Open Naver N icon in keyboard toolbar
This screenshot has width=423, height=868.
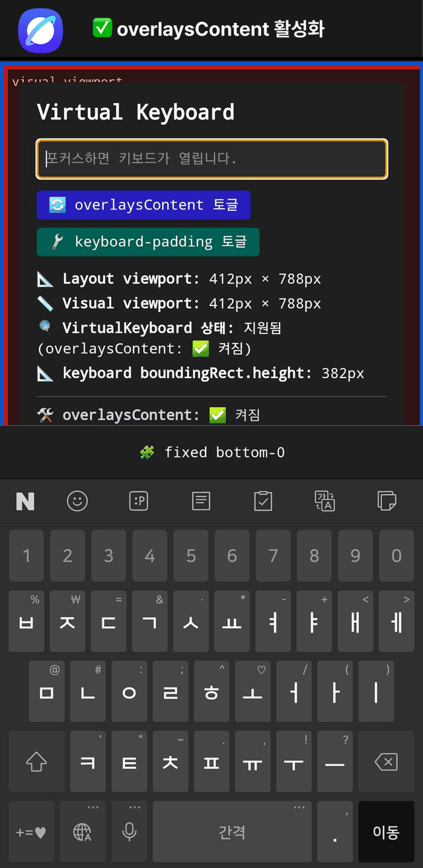pyautogui.click(x=25, y=501)
